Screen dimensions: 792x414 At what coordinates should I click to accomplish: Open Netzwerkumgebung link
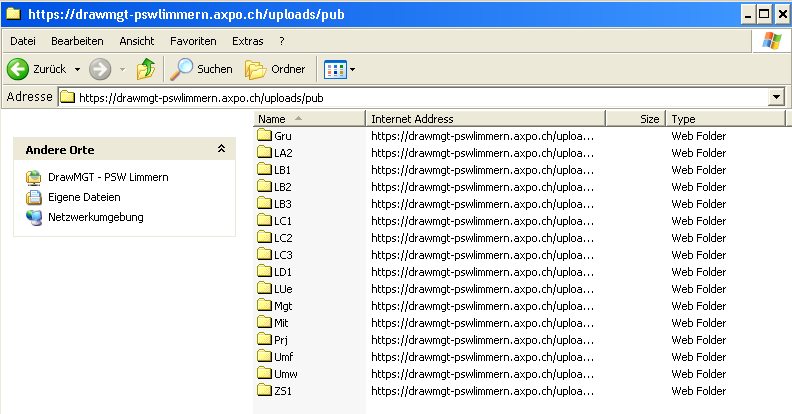[96, 218]
